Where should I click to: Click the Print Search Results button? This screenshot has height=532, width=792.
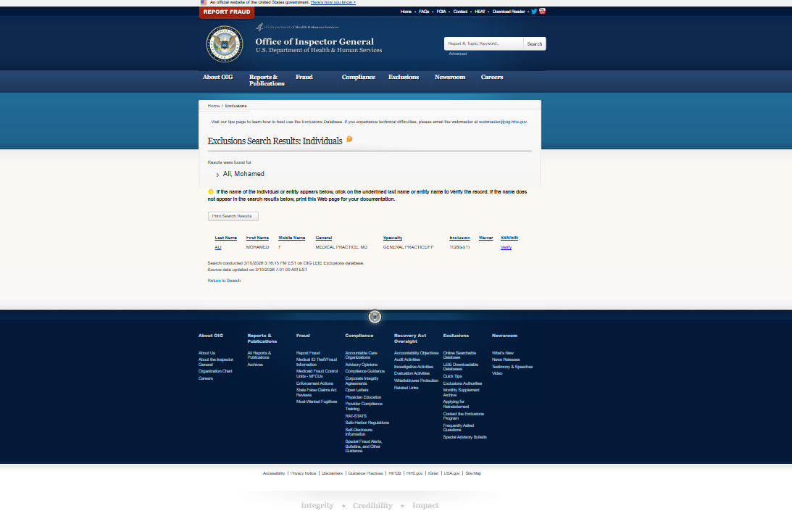point(233,216)
